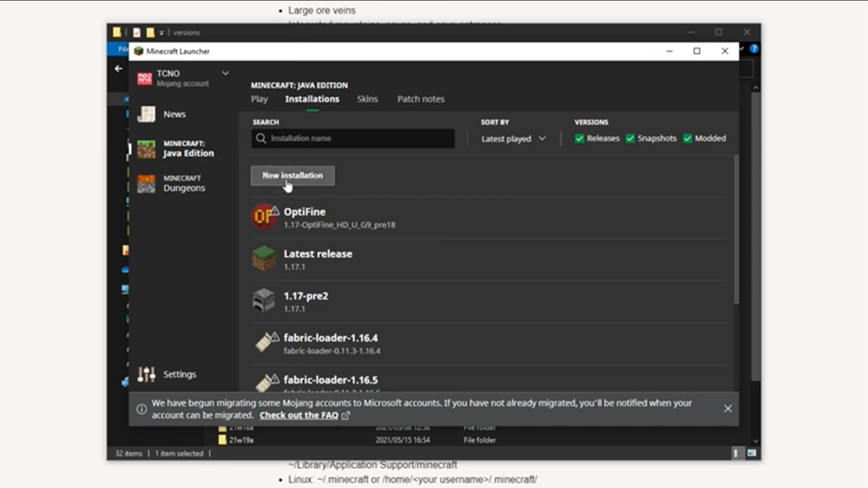Click the external link icon beside FAQ
Image resolution: width=868 pixels, height=488 pixels.
click(346, 415)
